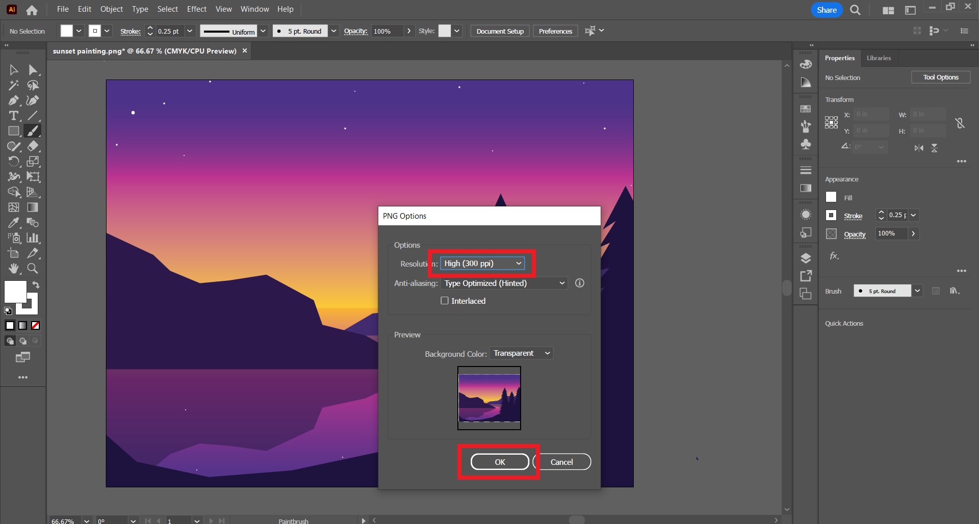Screen dimensions: 980x524
Task: Expand the 5 pt. Round brush dropdown in control bar
Action: pyautogui.click(x=333, y=31)
